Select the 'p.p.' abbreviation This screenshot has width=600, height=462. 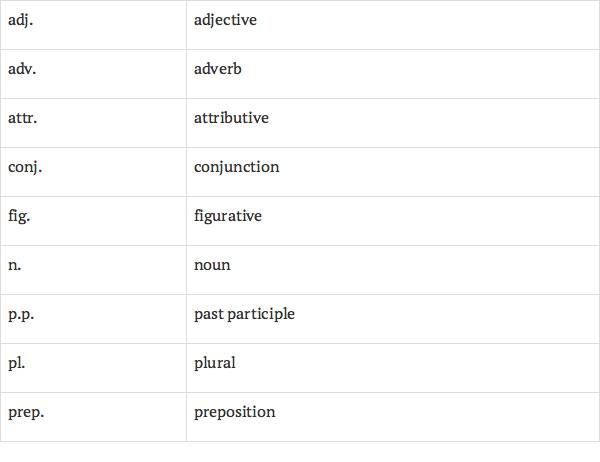click(20, 314)
